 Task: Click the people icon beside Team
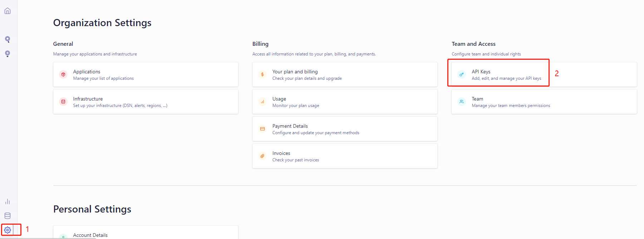pos(462,102)
